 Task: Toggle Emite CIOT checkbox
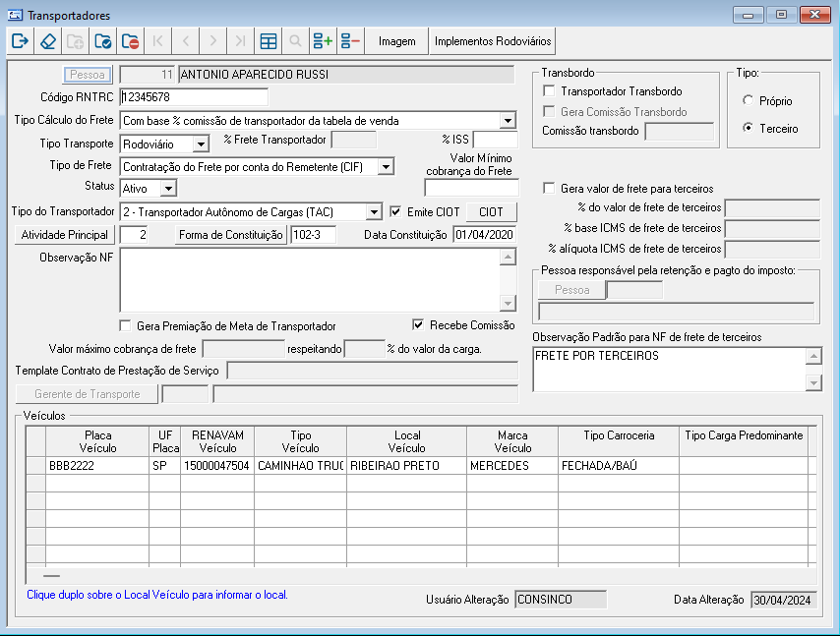[395, 211]
